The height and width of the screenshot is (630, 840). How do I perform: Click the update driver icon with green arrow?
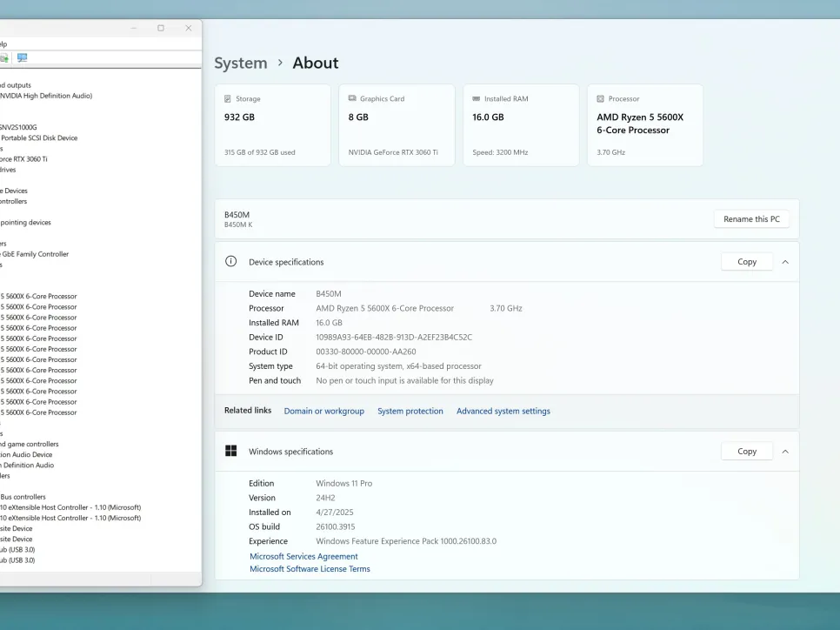point(3,57)
